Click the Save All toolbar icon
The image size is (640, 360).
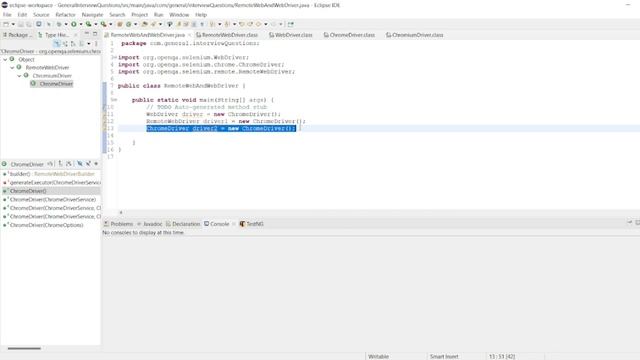[29, 24]
